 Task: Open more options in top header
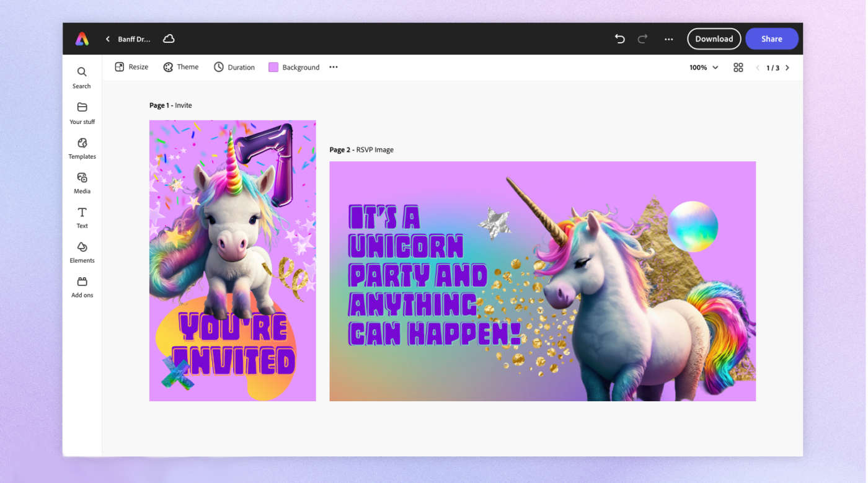(x=668, y=39)
